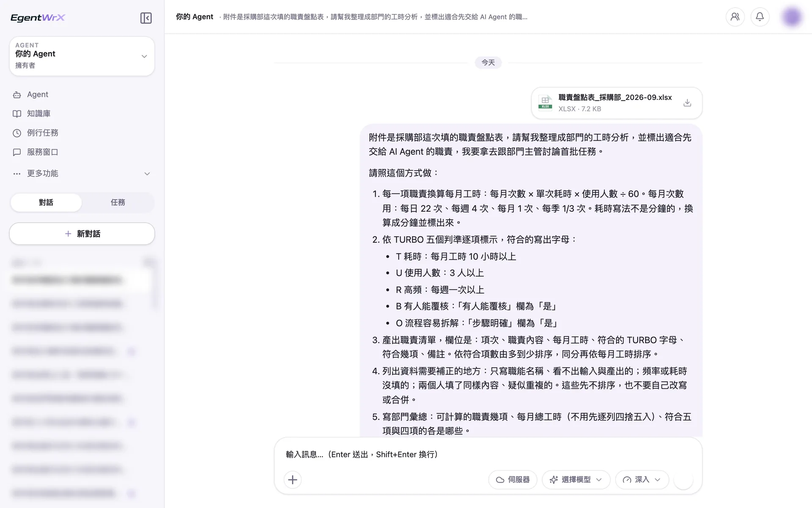
Task: Open 知識庫 in the sidebar
Action: tap(82, 113)
